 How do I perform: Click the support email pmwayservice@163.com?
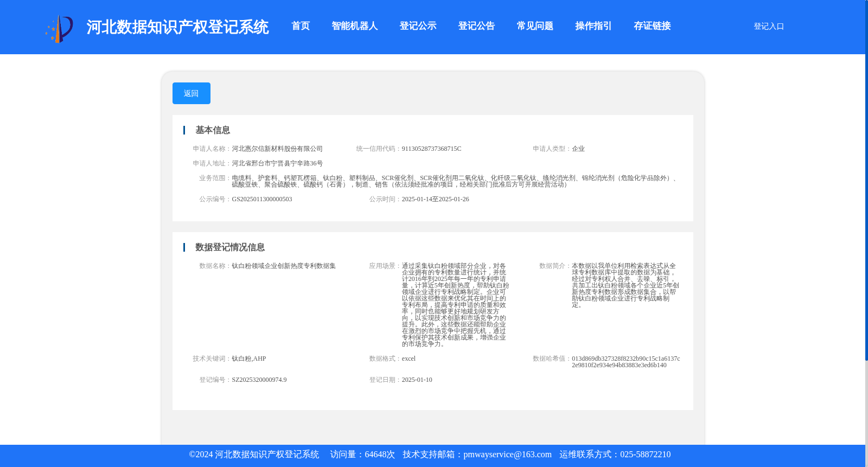pos(507,455)
